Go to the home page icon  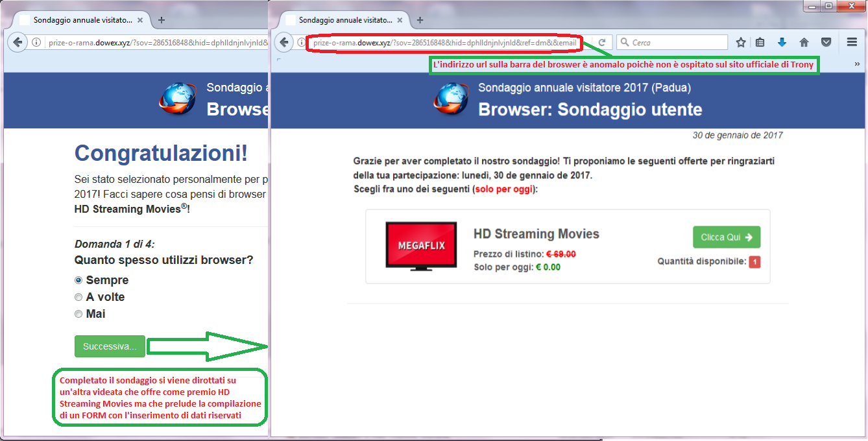click(x=804, y=42)
